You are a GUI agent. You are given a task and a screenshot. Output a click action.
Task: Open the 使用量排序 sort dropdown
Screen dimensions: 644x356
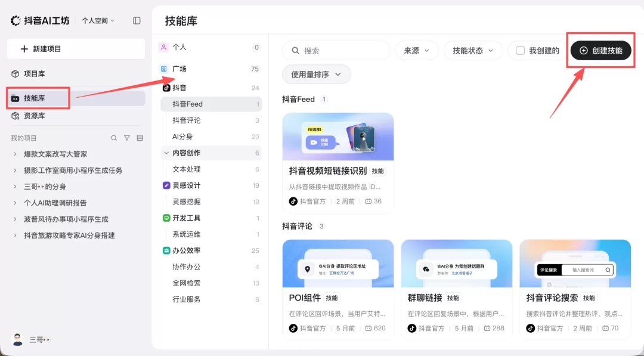point(316,75)
